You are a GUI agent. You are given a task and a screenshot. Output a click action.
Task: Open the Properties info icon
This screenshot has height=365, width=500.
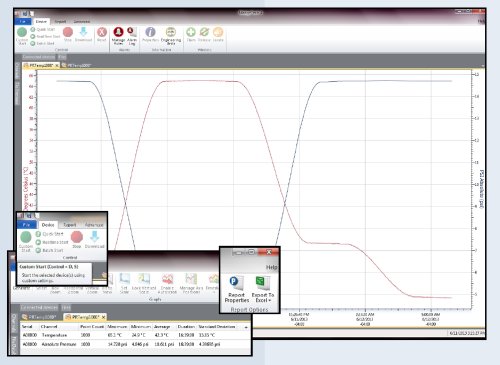(x=150, y=32)
